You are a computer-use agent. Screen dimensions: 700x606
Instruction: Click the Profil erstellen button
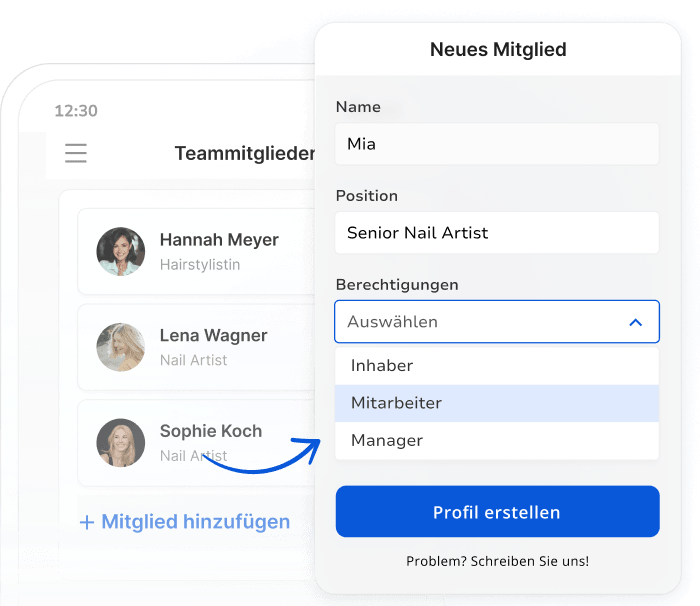(x=497, y=512)
